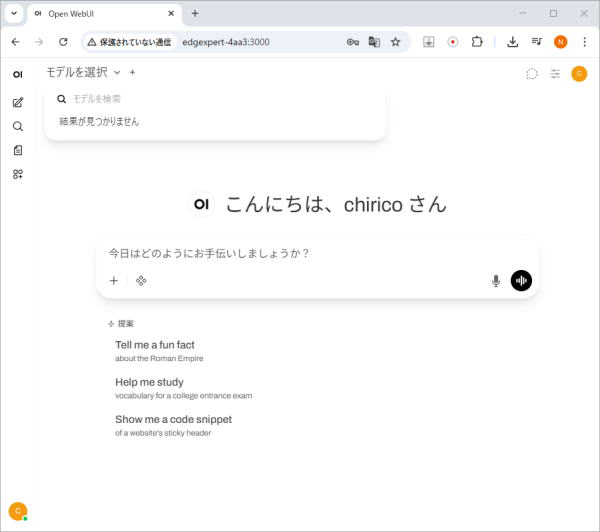This screenshot has height=532, width=600.
Task: Open the notes icon in left sidebar
Action: pos(17,150)
